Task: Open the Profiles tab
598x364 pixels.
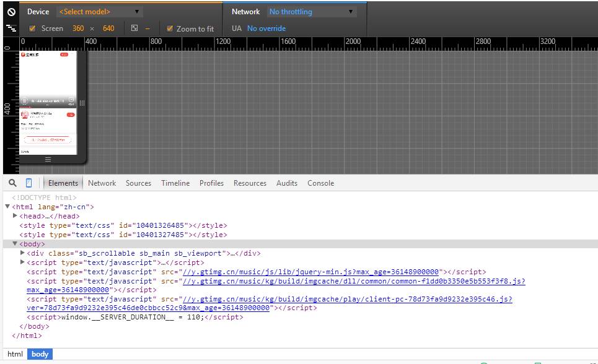Action: (x=212, y=183)
